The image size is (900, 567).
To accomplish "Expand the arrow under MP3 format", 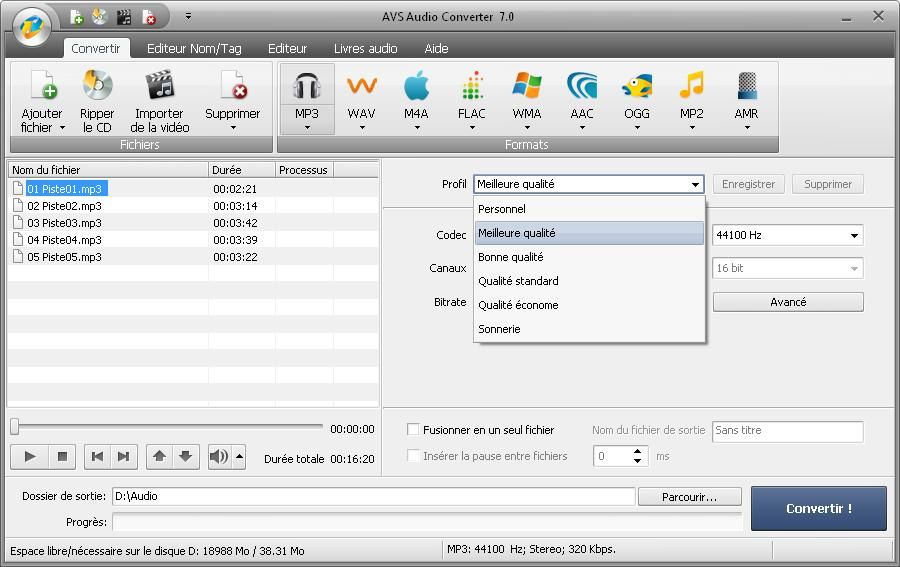I will pyautogui.click(x=307, y=127).
